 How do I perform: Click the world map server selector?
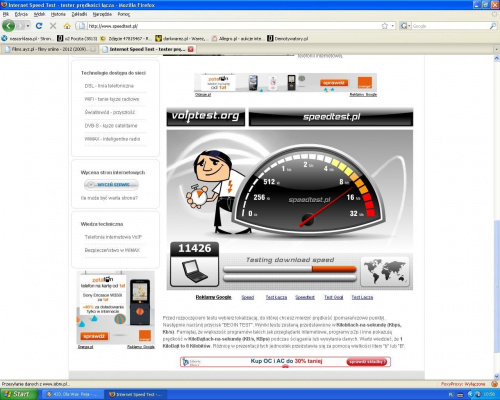point(385,271)
